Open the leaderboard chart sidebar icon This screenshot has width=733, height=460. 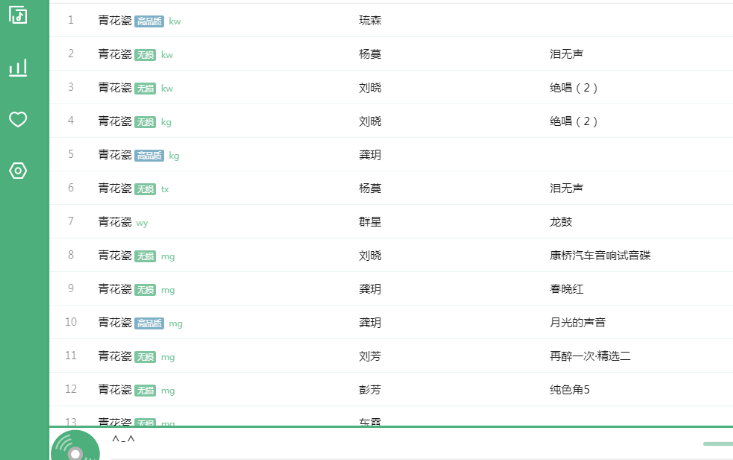pos(18,68)
